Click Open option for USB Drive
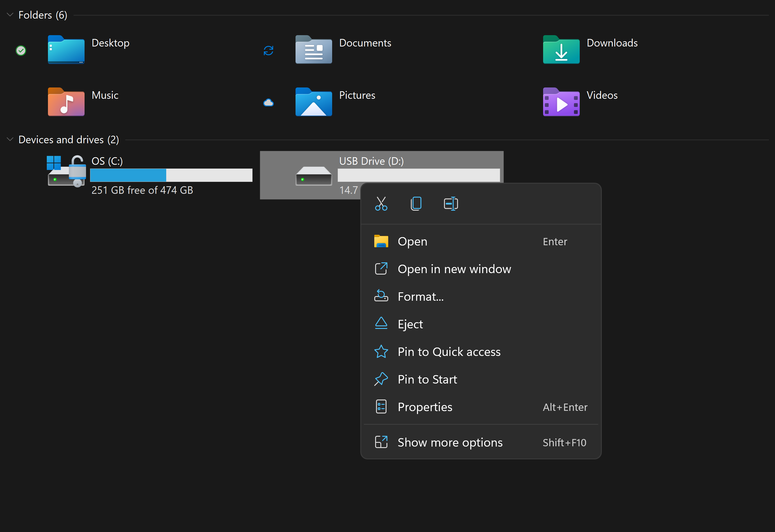775x532 pixels. 412,241
